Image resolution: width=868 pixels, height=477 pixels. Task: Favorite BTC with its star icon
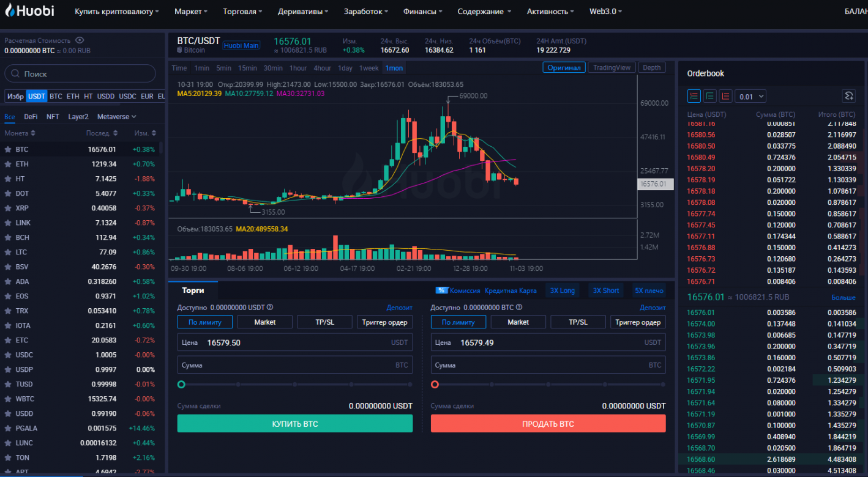point(8,149)
